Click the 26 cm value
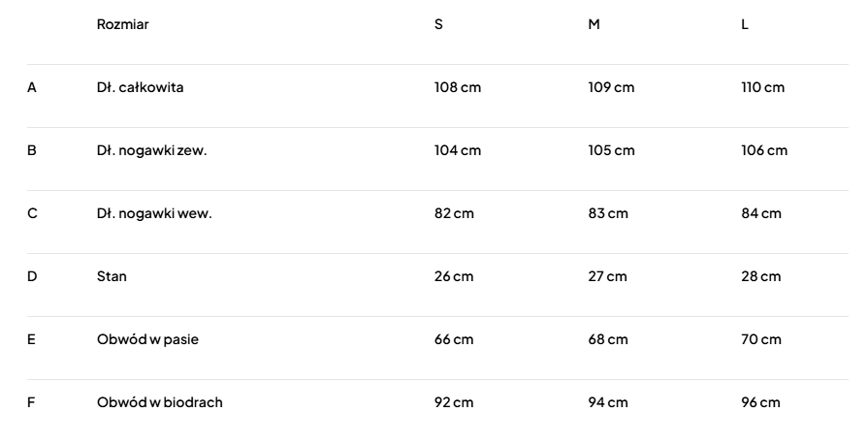This screenshot has height=444, width=868. tap(454, 276)
